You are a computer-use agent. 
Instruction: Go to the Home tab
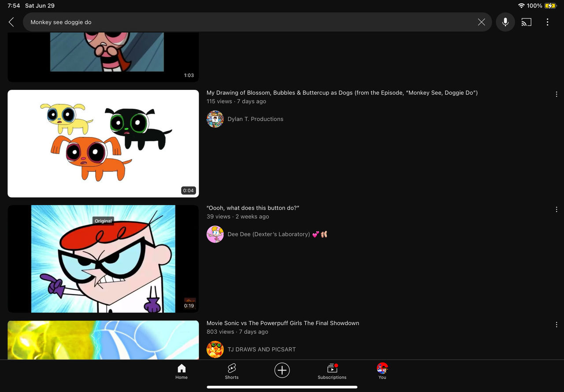182,371
